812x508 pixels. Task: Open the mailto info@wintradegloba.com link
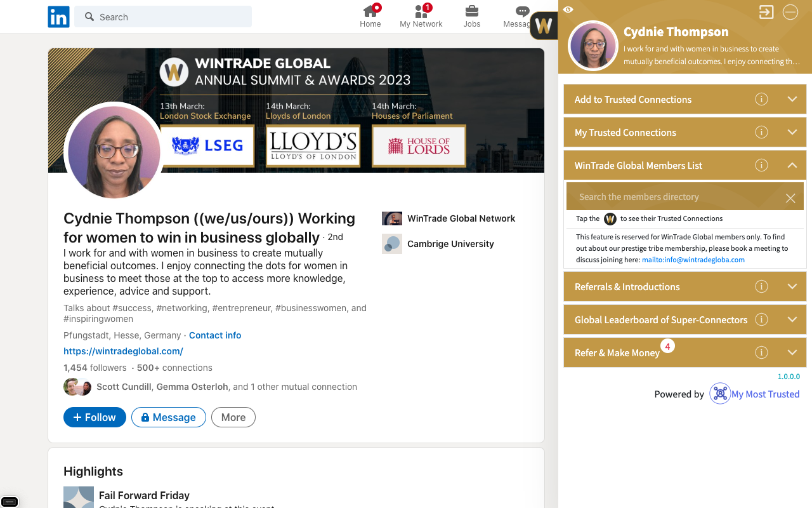point(693,260)
